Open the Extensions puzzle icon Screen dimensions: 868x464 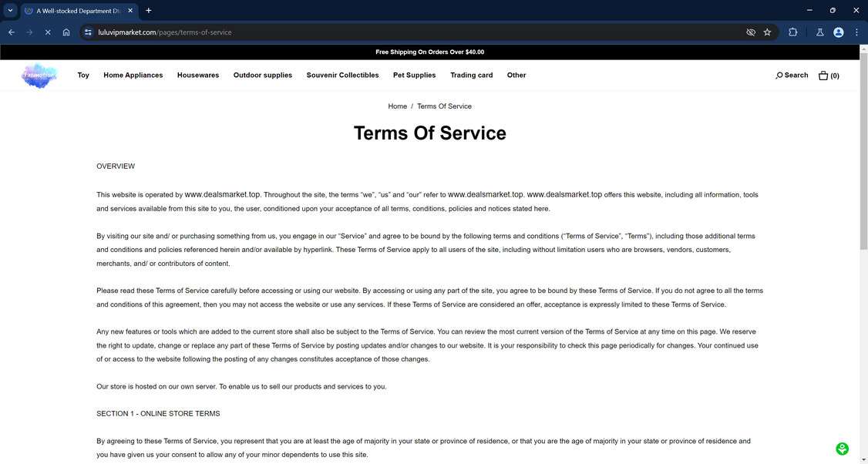[792, 32]
